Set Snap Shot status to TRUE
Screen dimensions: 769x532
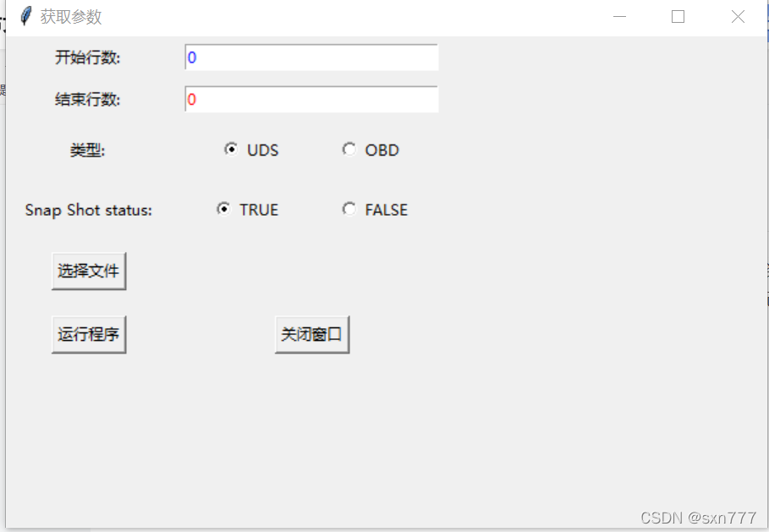[223, 209]
